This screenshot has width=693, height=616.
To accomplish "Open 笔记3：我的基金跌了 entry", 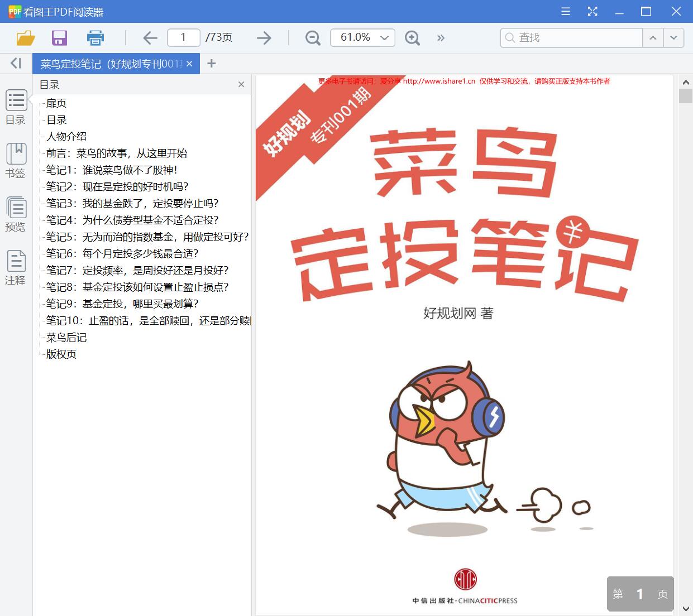I will [132, 204].
